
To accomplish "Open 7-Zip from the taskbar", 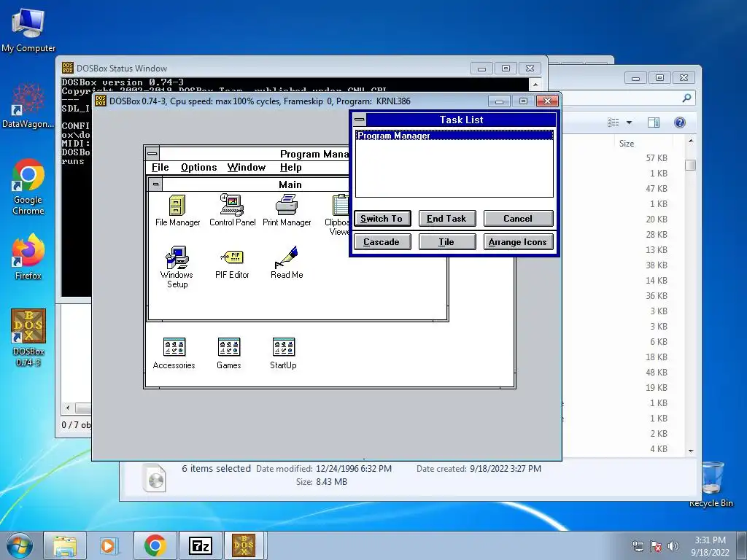I will point(200,545).
